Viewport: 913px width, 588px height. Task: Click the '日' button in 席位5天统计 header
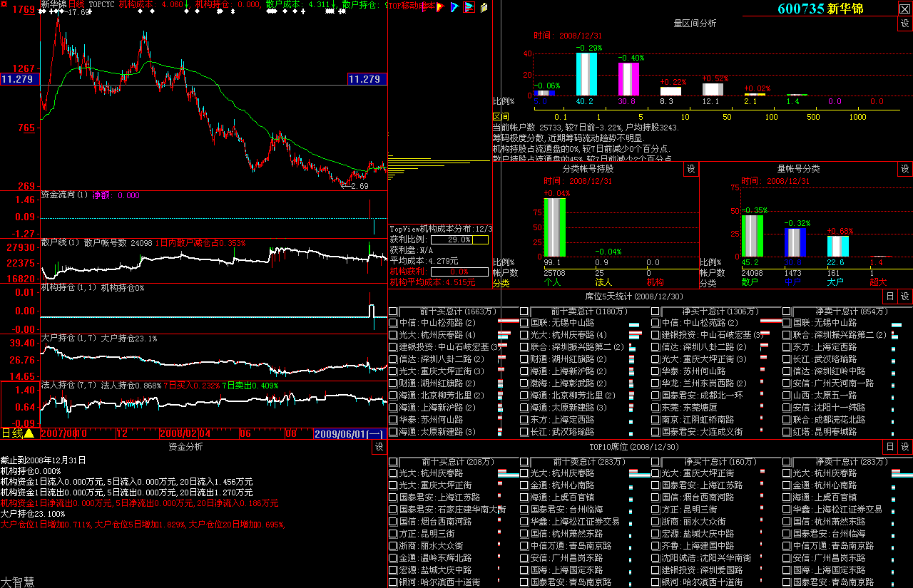pyautogui.click(x=889, y=296)
